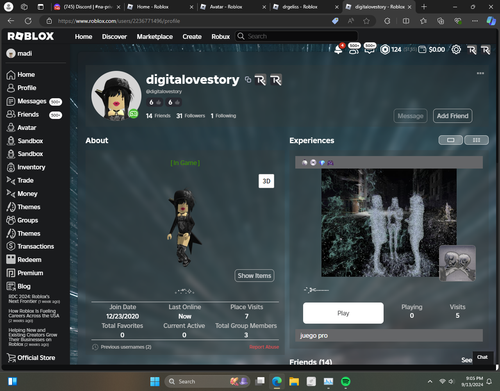500x391 pixels.
Task: Add this page to favorites star
Action: click(x=366, y=21)
